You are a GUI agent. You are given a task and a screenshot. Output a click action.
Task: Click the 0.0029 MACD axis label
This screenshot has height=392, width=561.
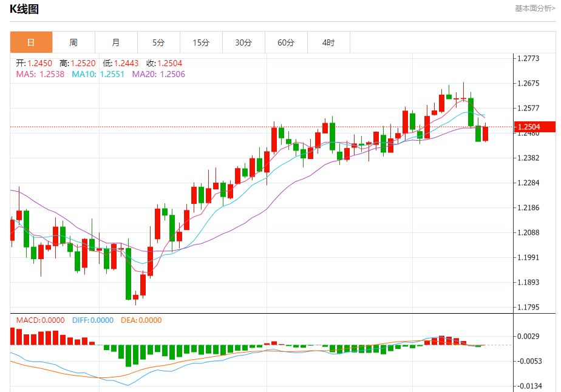(x=528, y=336)
